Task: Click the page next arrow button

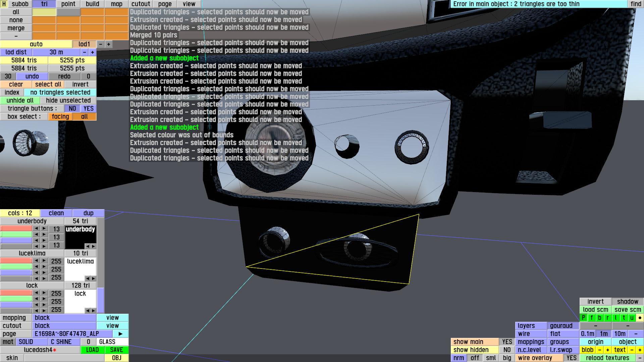Action: point(120,334)
